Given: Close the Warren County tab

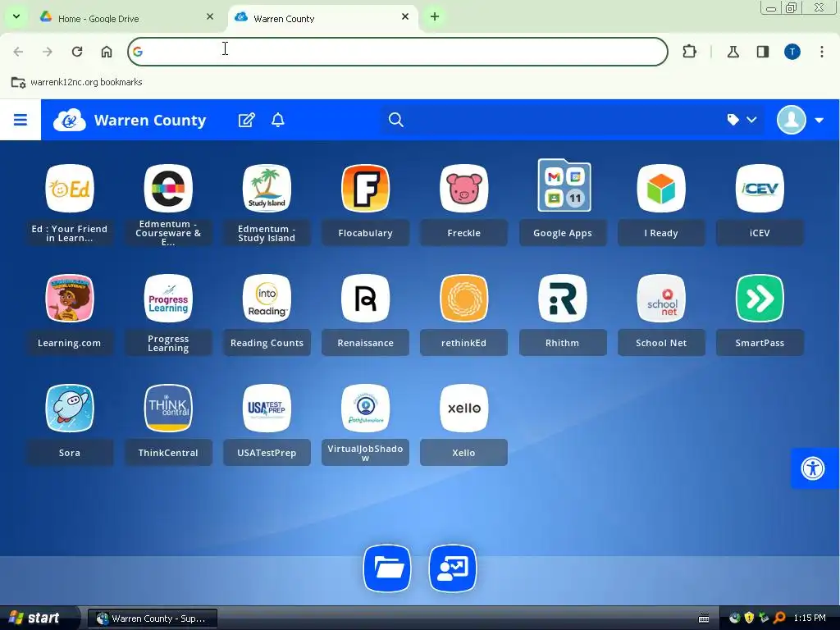Looking at the screenshot, I should 405,16.
